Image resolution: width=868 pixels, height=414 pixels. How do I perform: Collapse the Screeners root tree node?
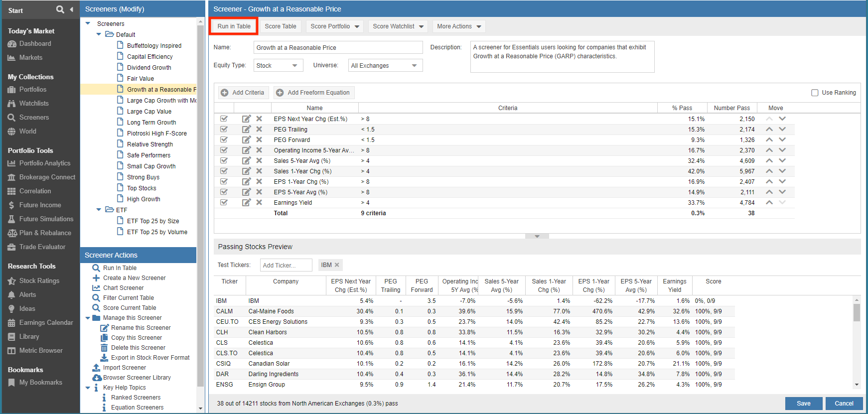point(88,23)
